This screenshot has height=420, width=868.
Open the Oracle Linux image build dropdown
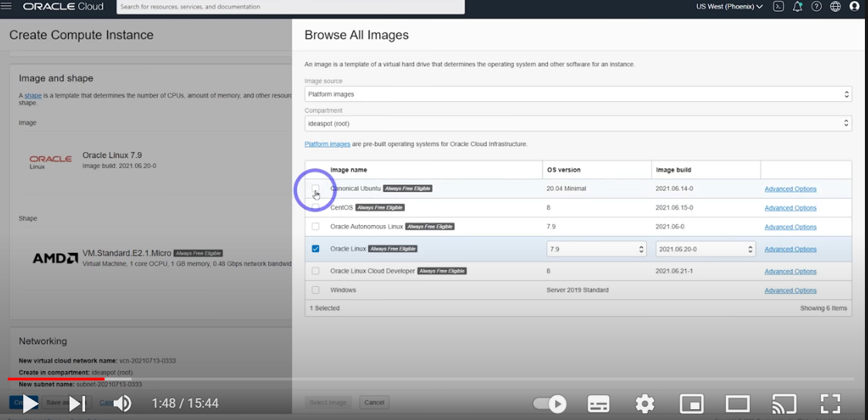(x=705, y=249)
